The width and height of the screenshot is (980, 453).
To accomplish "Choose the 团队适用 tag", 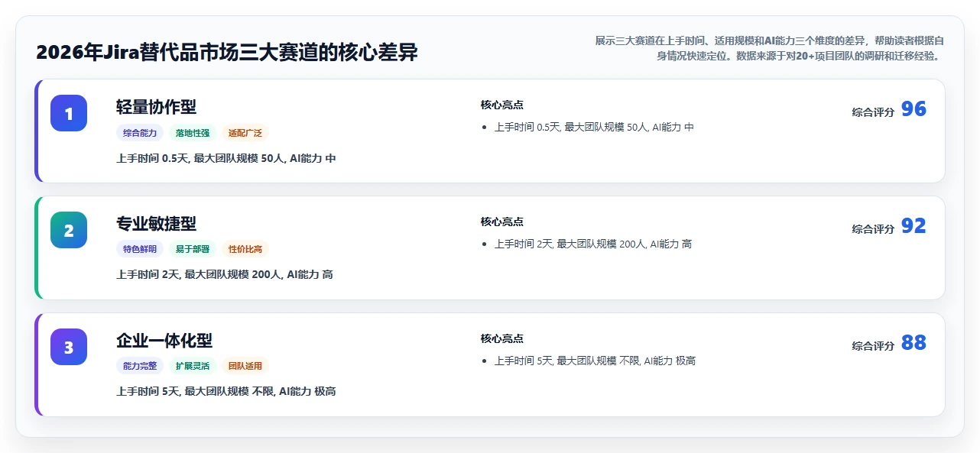I will coord(245,366).
